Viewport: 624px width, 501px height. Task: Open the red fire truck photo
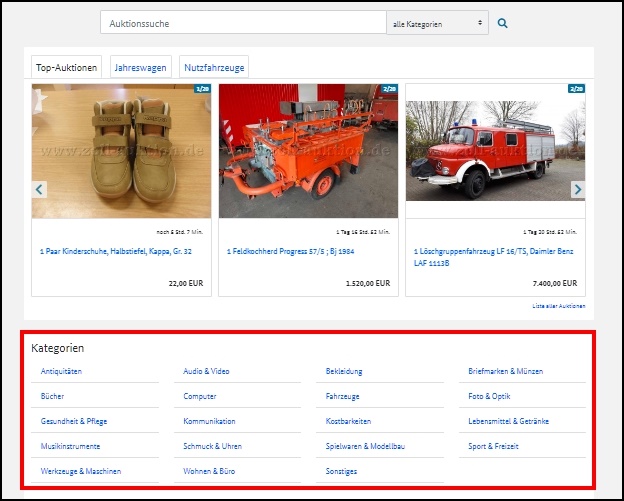495,150
